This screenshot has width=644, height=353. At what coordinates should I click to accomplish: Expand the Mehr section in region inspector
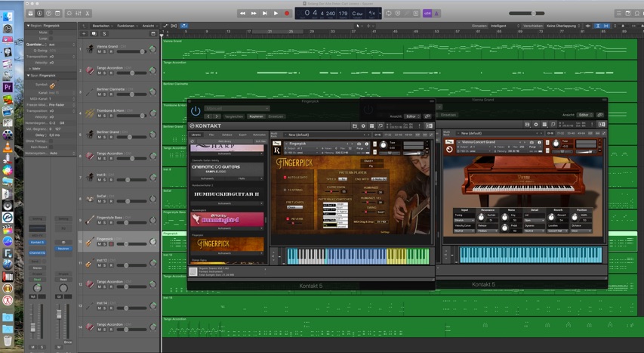tap(30, 68)
